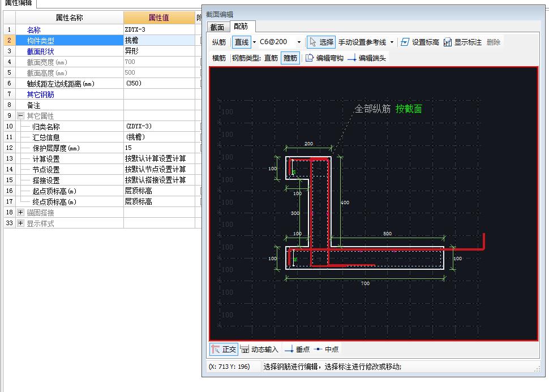Screen dimensions: 549x392
Task: Click the 归类名称 value (ZDYX-3)
Action: coord(159,126)
